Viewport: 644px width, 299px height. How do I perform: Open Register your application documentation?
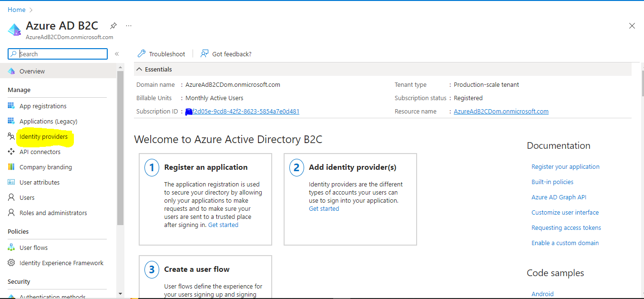click(565, 166)
